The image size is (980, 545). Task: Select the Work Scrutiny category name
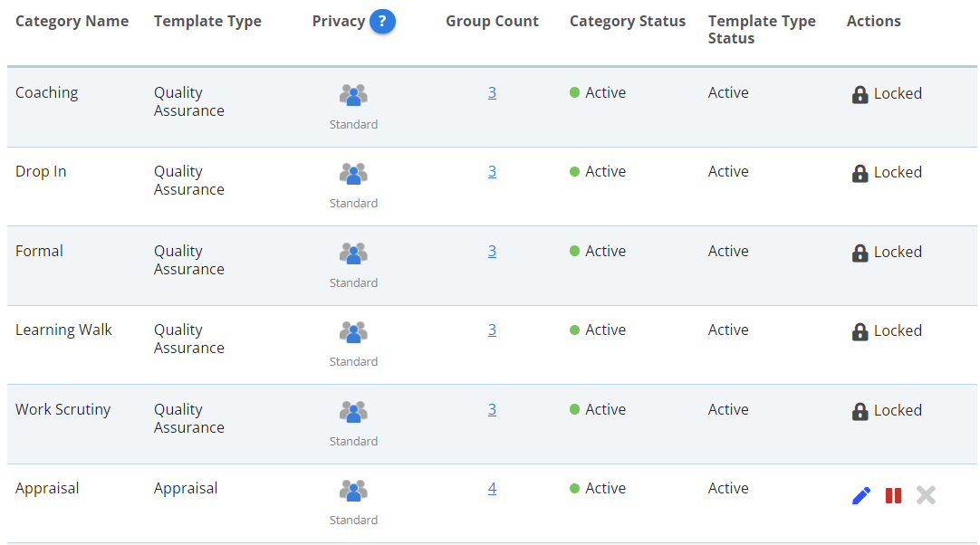pos(62,409)
